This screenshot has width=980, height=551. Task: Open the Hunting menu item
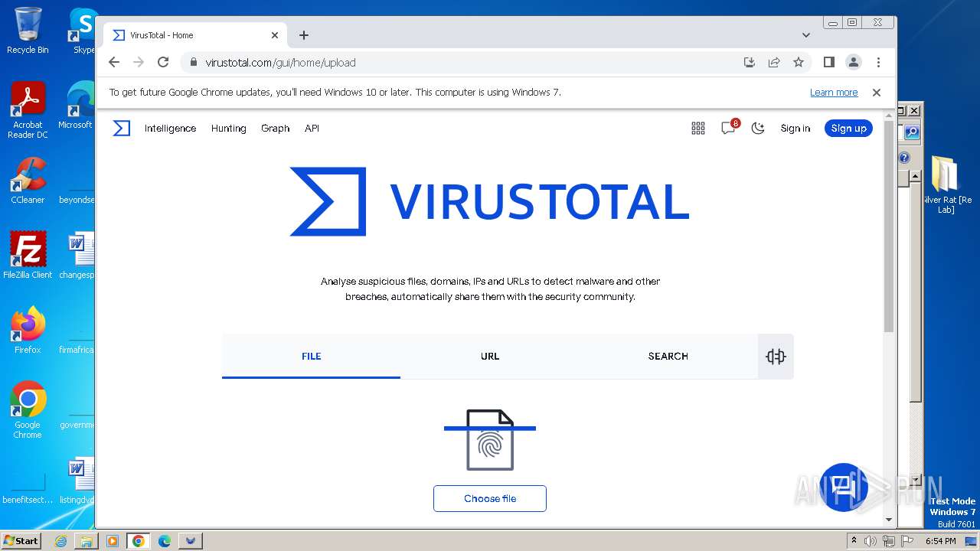point(229,129)
